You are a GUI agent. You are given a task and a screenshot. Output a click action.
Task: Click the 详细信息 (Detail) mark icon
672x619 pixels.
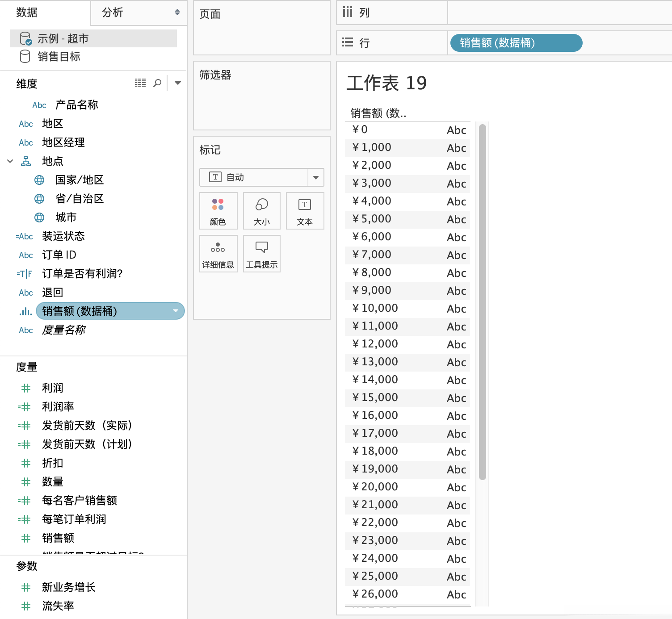pyautogui.click(x=218, y=253)
